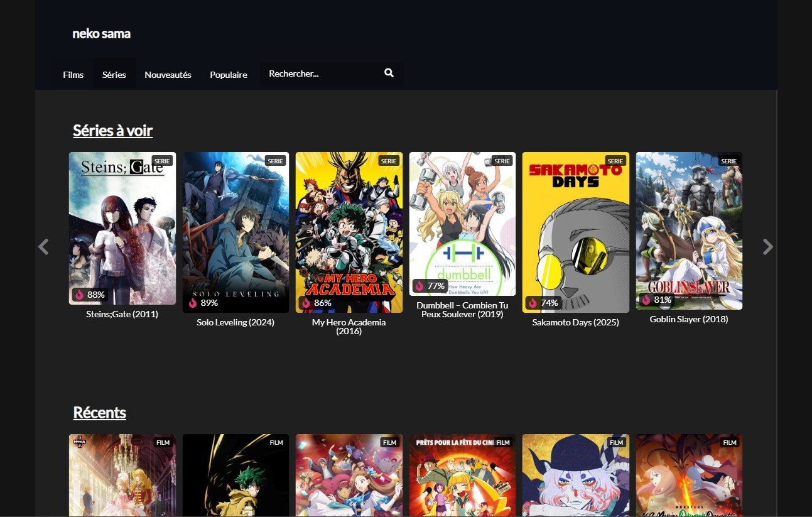Click the flame rating icon on Steins;Gate

click(80, 295)
